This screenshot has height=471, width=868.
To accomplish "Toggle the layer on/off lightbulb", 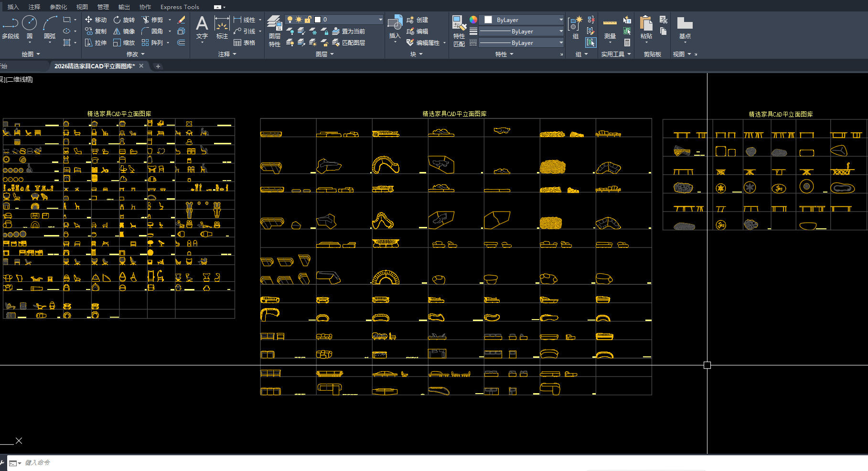I will coord(289,20).
